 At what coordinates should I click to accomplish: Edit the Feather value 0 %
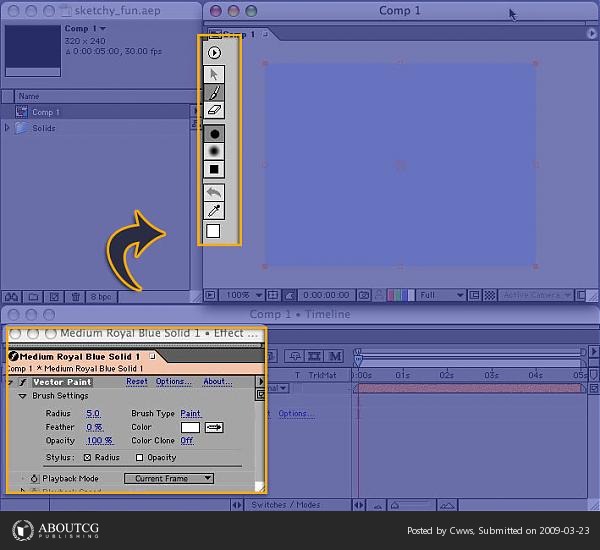(95, 427)
